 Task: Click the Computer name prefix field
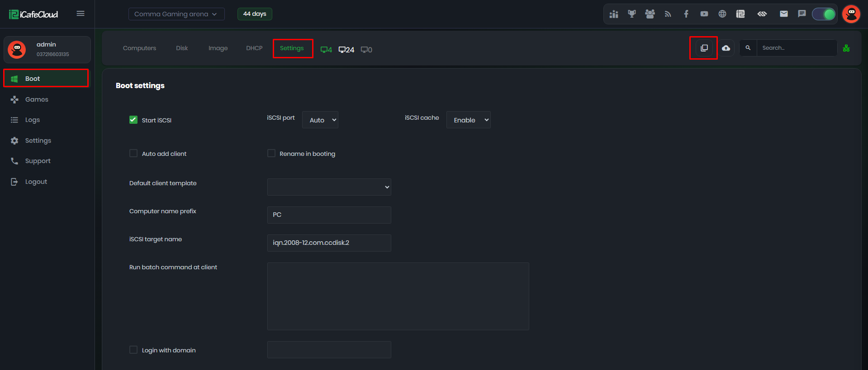(329, 215)
